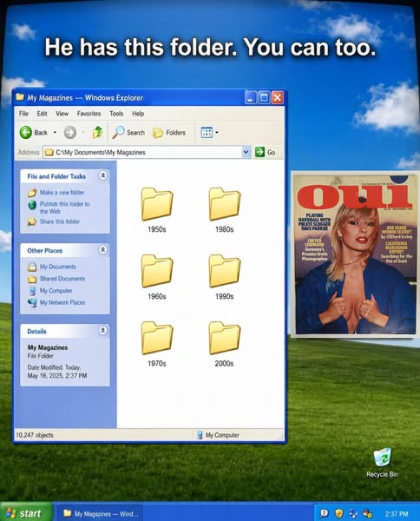Click the Start button

click(x=26, y=513)
